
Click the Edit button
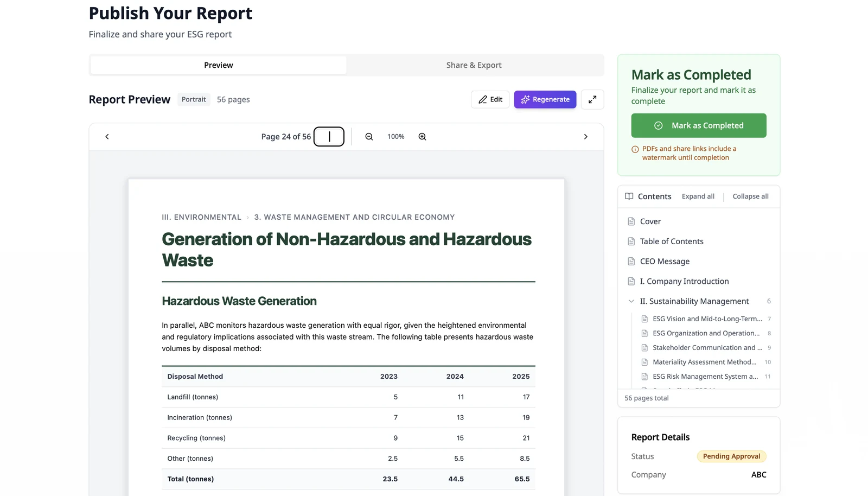pos(490,99)
